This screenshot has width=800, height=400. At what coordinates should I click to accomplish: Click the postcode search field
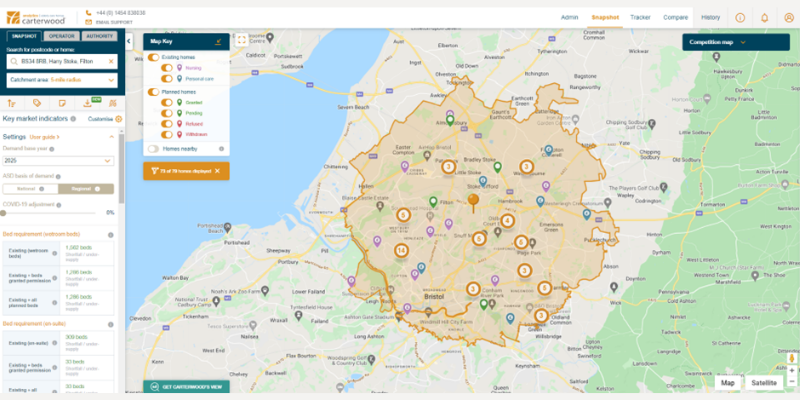[x=62, y=61]
